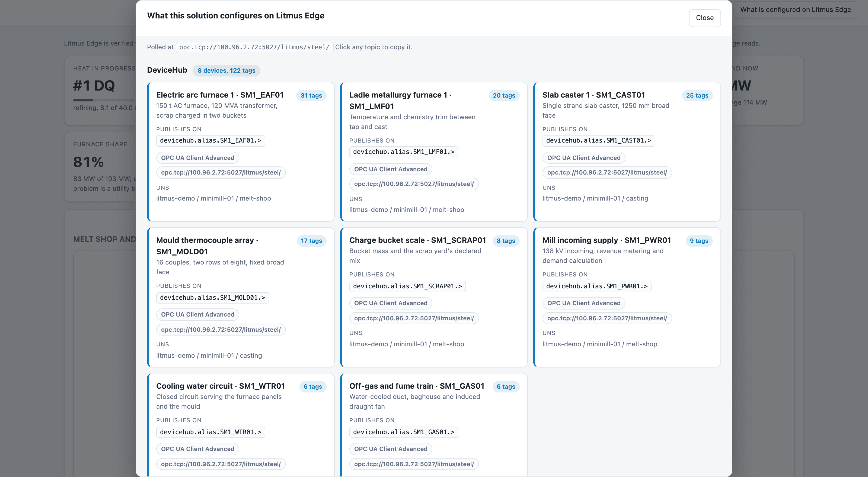This screenshot has height=477, width=868.
Task: Click the heat progress bar under '#1 DQ'
Action: [x=104, y=100]
